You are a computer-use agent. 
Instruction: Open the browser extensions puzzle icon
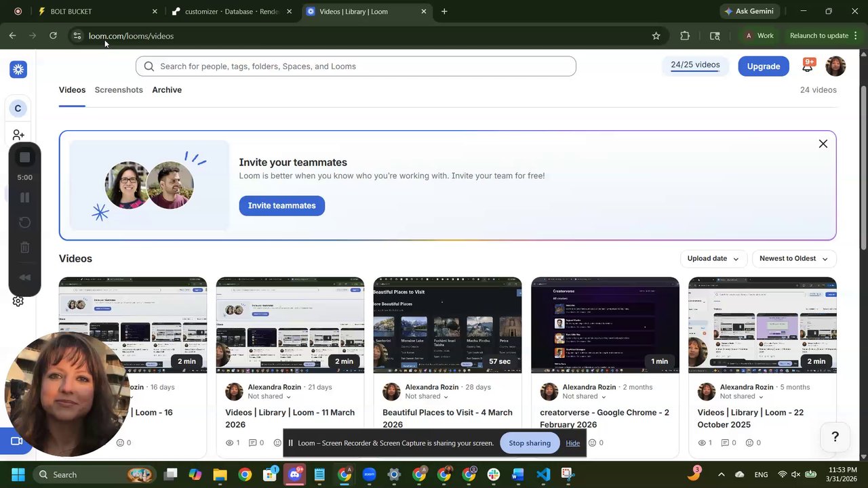pos(685,36)
